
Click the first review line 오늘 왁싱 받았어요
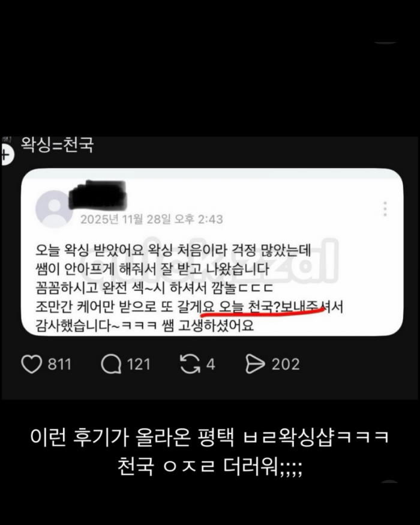point(89,250)
